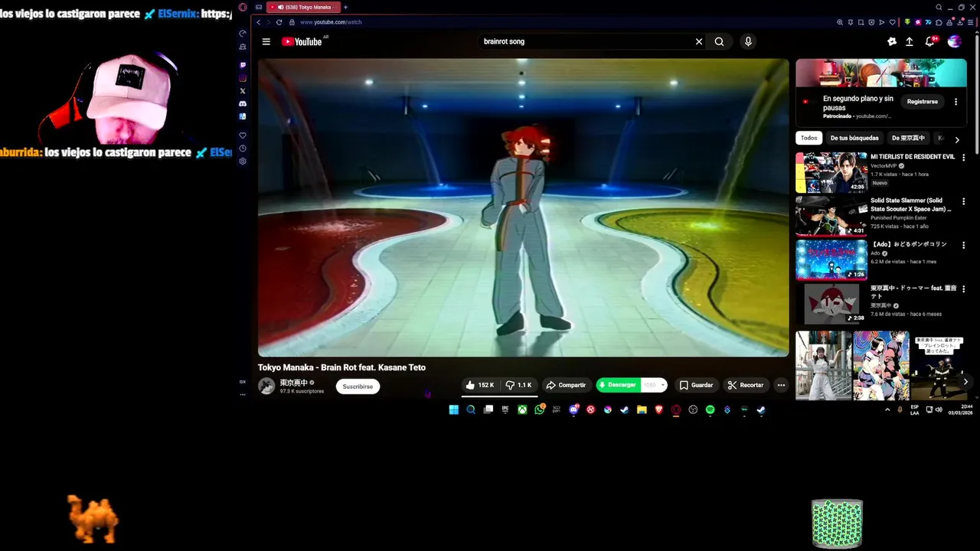Open the YouTube guide hamburger menu

pos(266,41)
